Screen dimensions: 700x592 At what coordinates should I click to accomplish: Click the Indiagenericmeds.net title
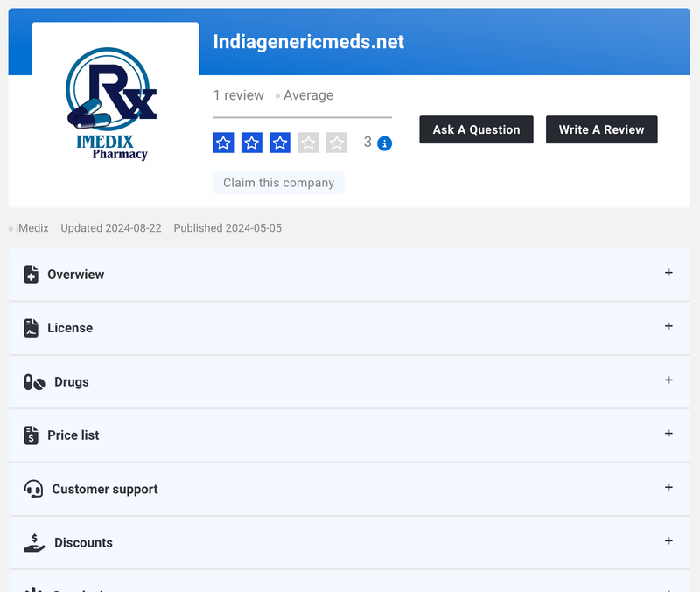point(309,42)
